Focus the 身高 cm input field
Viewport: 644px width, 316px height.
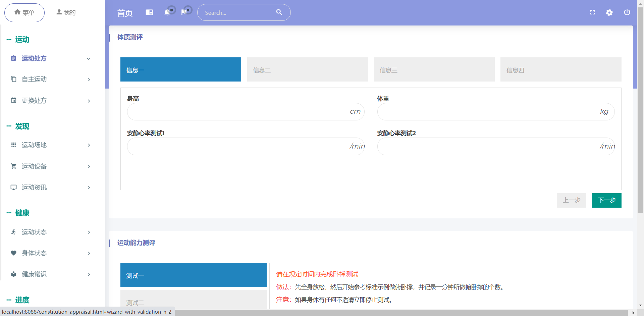246,112
